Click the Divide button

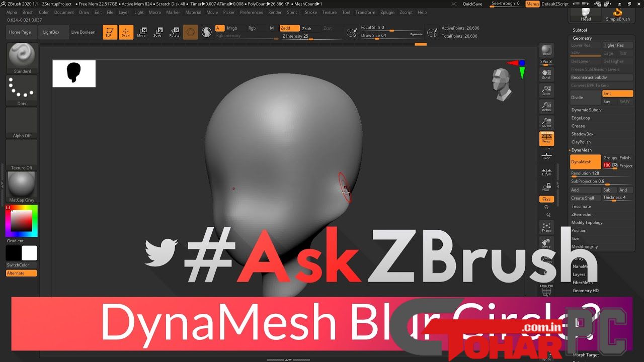pyautogui.click(x=586, y=97)
